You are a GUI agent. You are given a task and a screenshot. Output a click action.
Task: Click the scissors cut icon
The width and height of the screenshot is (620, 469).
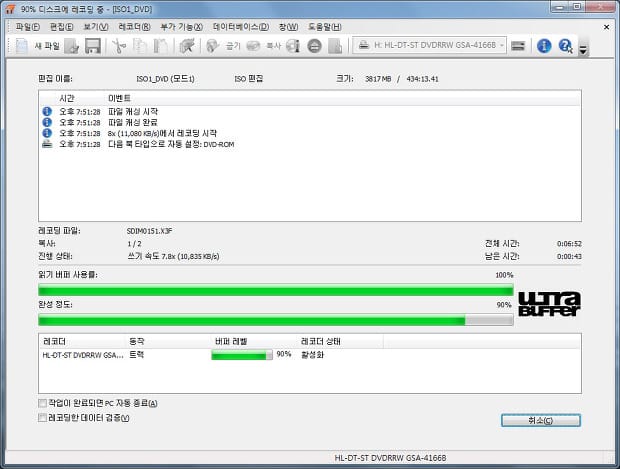pyautogui.click(x=119, y=46)
